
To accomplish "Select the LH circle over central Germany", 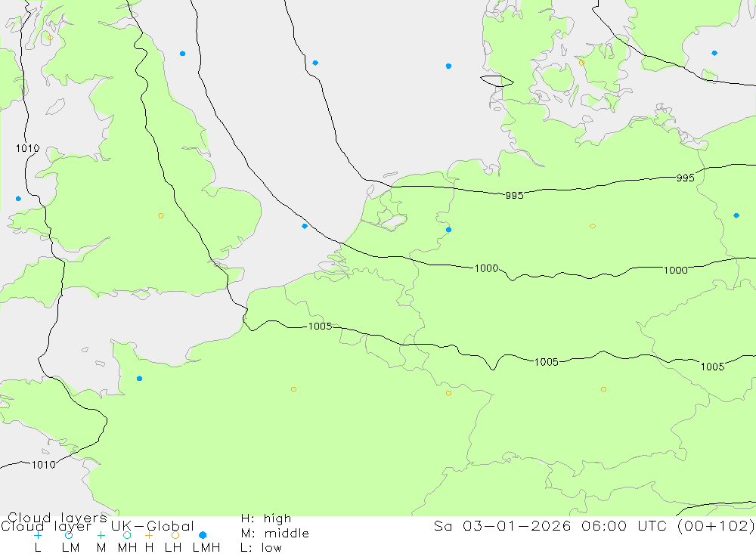I will 593,226.
